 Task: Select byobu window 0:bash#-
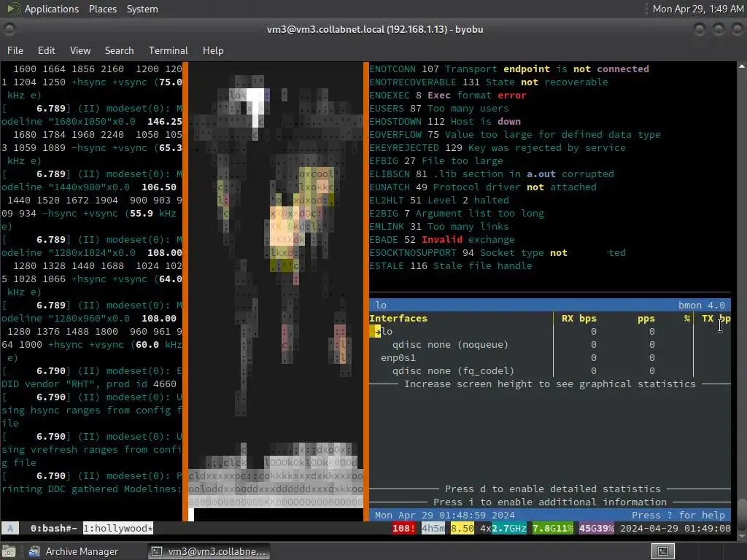[54, 528]
